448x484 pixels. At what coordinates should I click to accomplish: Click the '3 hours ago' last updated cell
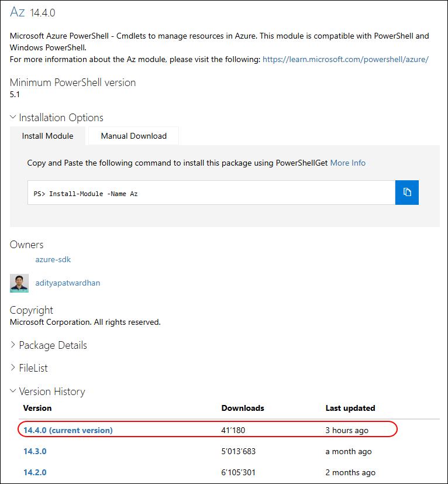click(x=347, y=430)
